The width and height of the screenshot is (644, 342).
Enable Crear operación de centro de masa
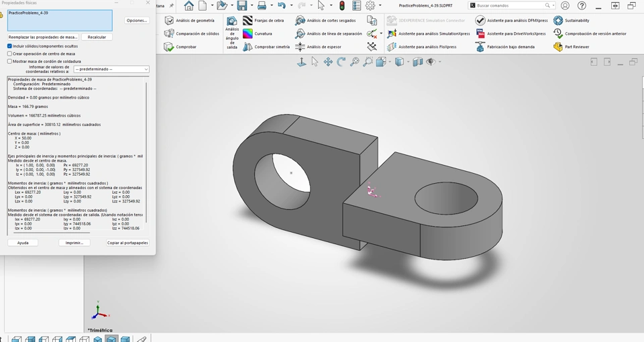tap(10, 54)
